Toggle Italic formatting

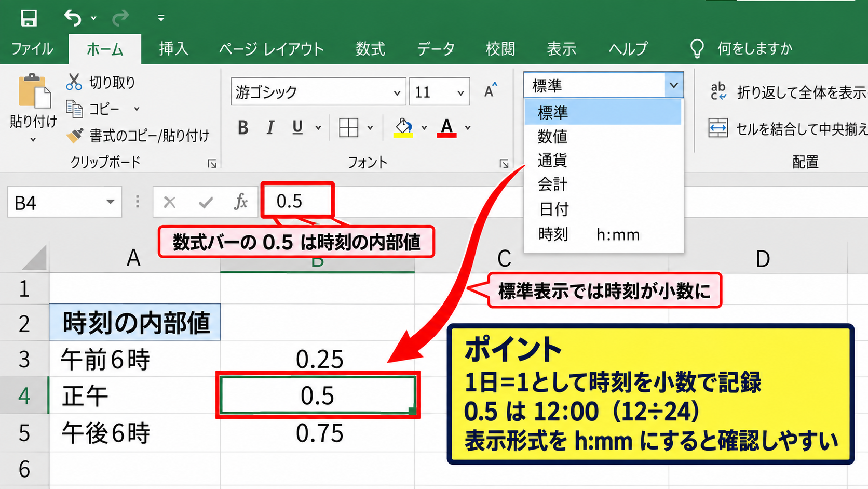tap(270, 128)
